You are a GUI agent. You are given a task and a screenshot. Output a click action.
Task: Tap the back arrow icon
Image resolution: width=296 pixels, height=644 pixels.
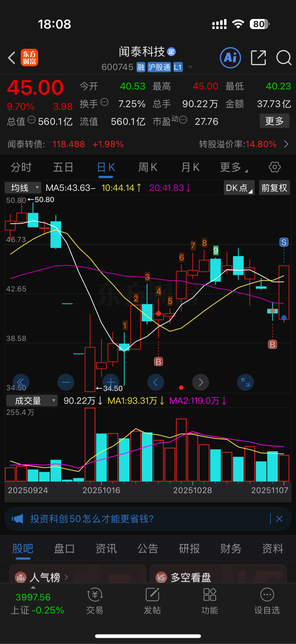click(x=12, y=58)
